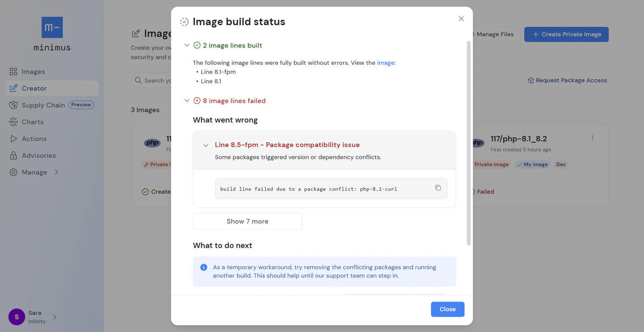The height and width of the screenshot is (332, 644).
Task: Toggle the Private image badge
Action: [491, 164]
